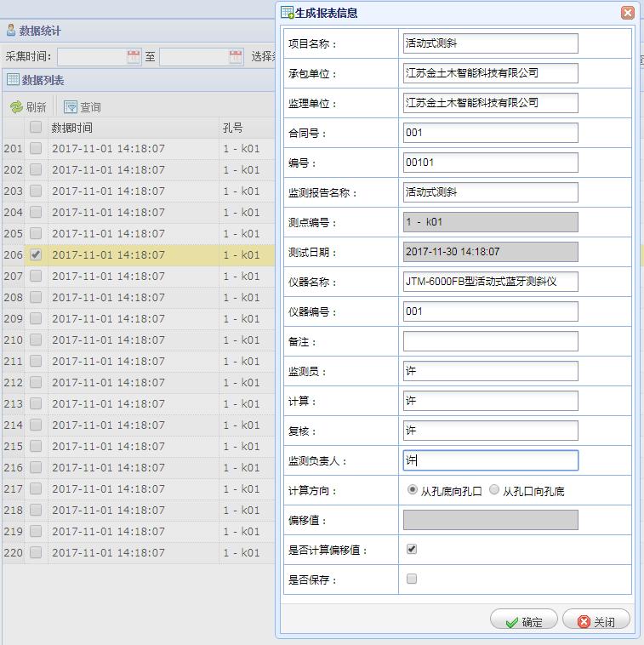Click the empty 备注 input field
The height and width of the screenshot is (645, 644).
490,341
